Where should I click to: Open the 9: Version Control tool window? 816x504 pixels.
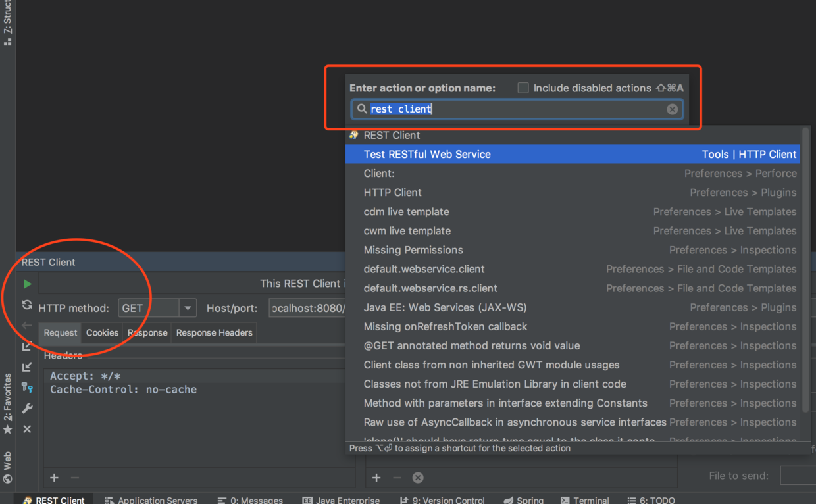tap(442, 500)
